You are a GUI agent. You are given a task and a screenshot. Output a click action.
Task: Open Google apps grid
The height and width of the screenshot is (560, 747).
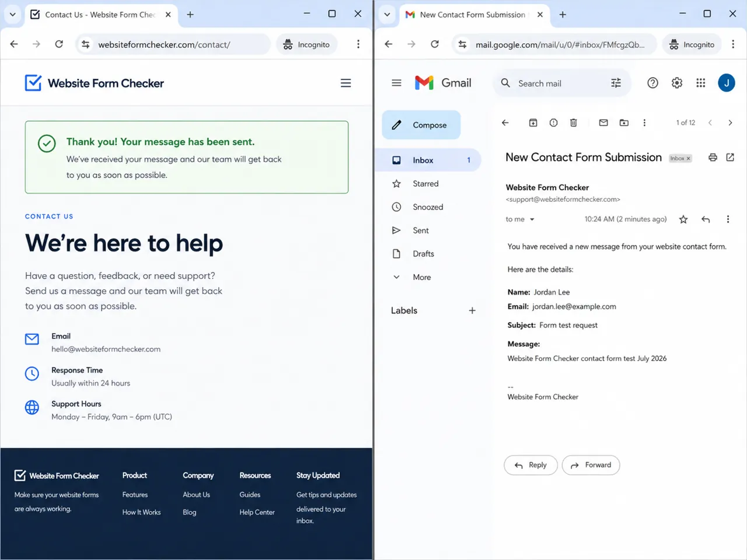(701, 83)
